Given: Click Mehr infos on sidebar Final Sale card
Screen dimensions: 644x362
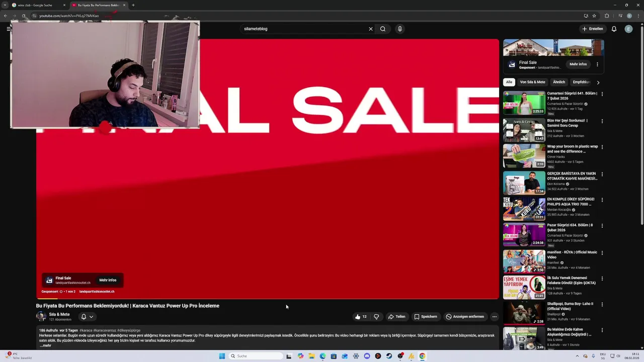Looking at the screenshot, I should pos(578,64).
